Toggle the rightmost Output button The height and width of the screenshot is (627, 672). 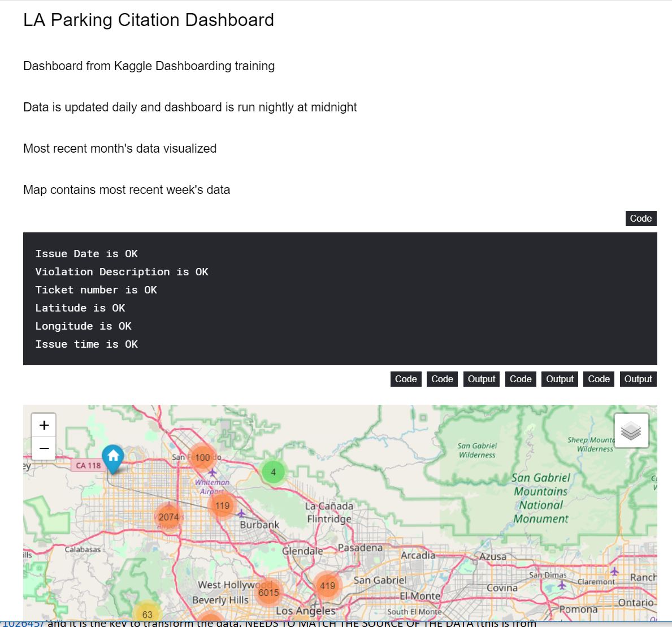638,379
